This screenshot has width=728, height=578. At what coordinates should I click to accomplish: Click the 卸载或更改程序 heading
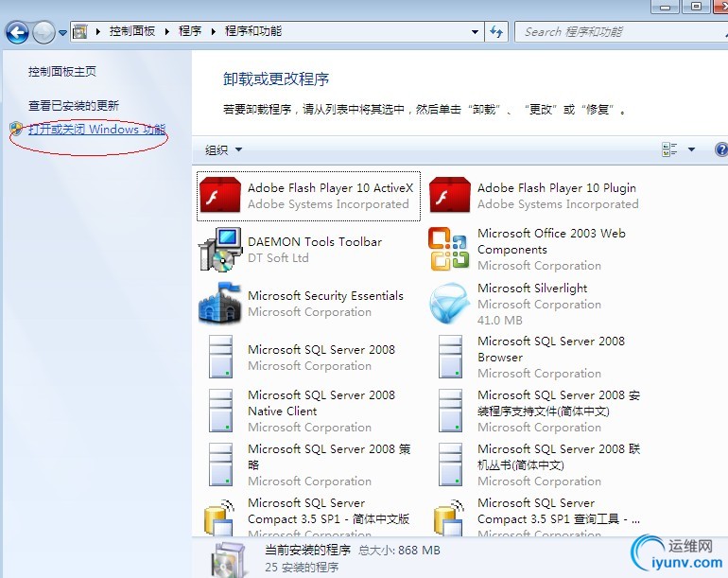pos(276,79)
